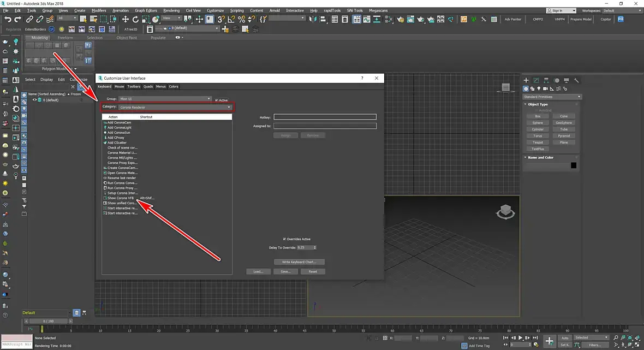Click the time slider 0 / 100 handle
The image size is (644, 350).
[48, 321]
